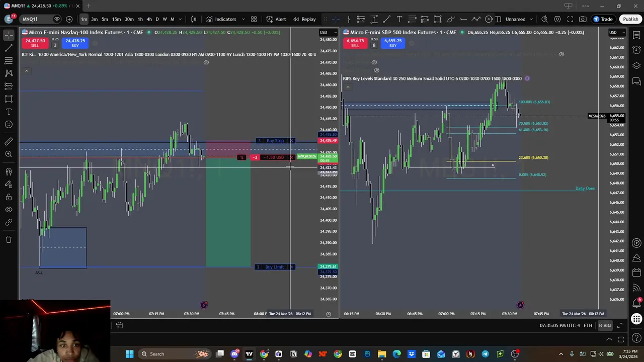Open the emoji icons tool
Viewport: 644px width, 362px height.
pos(9,124)
